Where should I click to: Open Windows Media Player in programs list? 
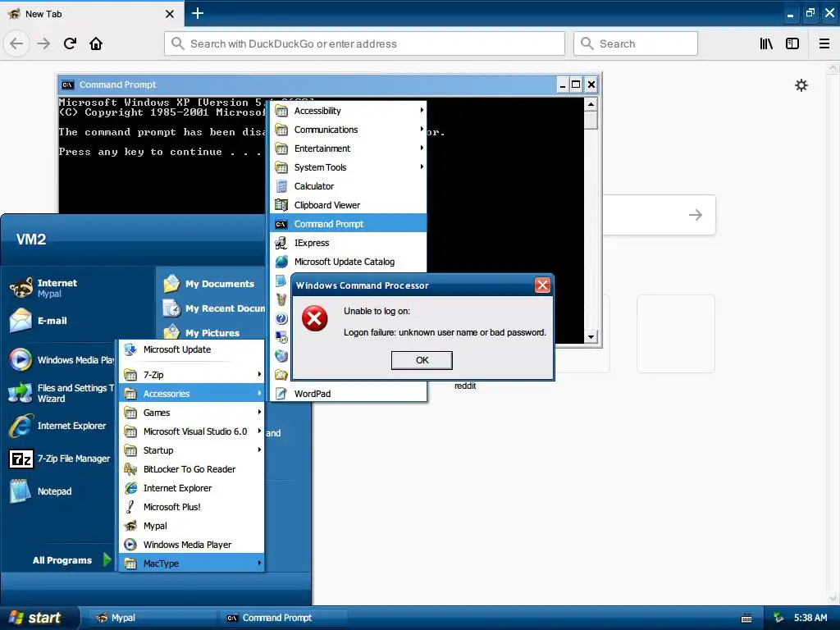pos(192,545)
